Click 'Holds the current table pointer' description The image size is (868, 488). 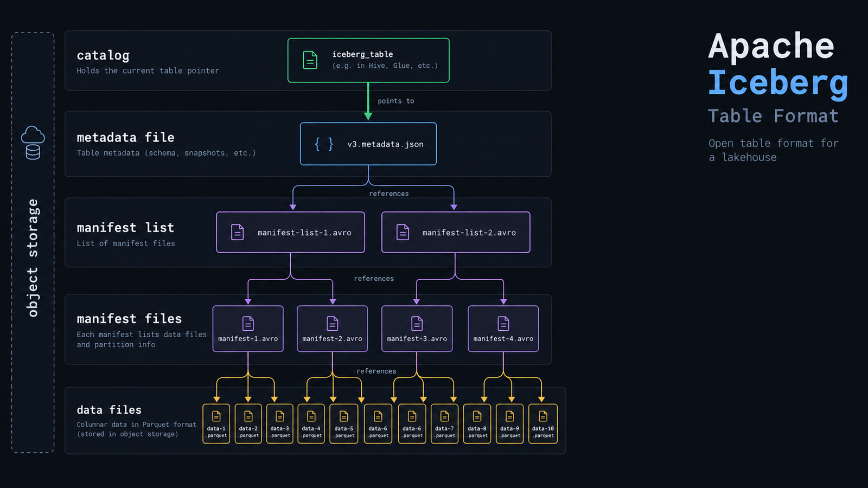point(148,71)
